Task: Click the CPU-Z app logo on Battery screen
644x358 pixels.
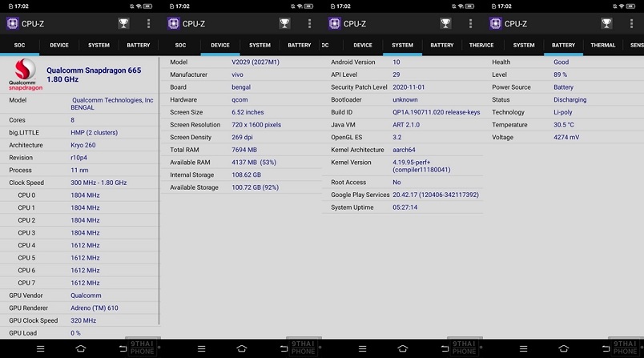Action: point(495,23)
